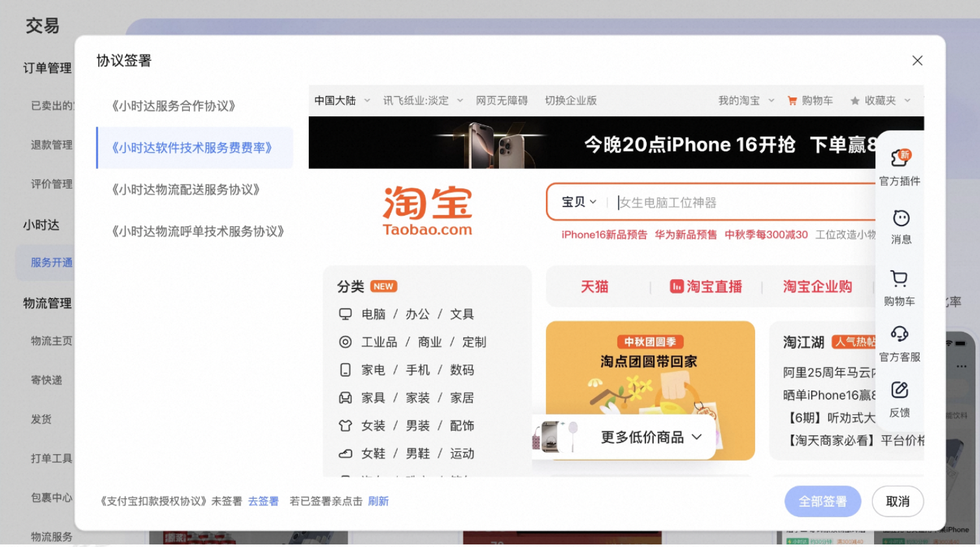The image size is (980, 547).
Task: Click the 淘点团圆带回家 promo card
Action: coord(650,390)
